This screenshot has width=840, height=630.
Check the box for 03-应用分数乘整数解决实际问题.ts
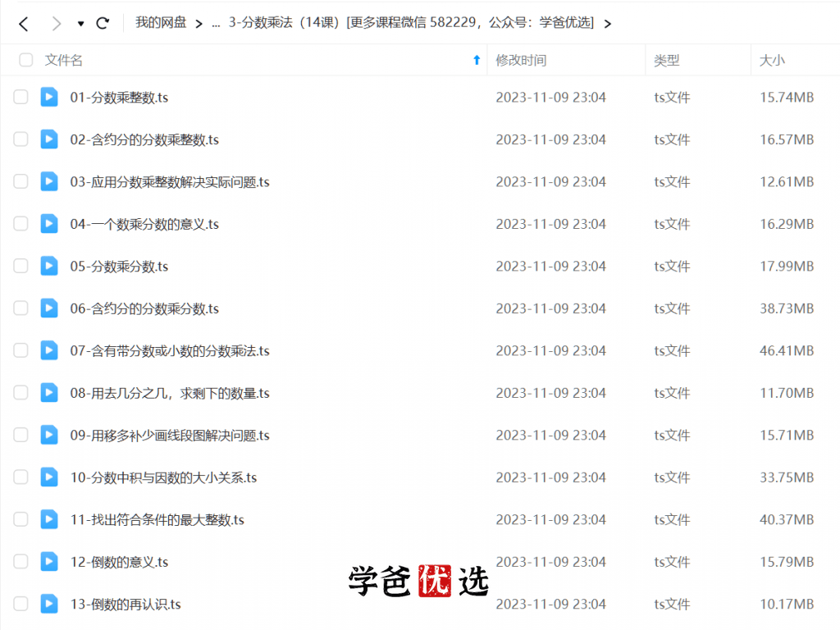point(21,181)
